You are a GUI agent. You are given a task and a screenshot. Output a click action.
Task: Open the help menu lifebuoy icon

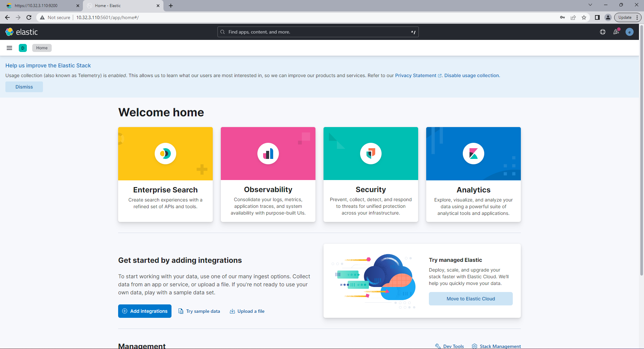pyautogui.click(x=603, y=32)
